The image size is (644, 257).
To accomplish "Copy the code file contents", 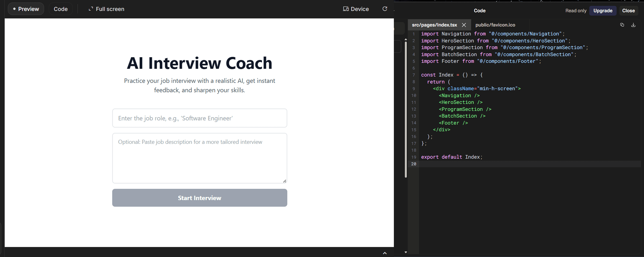I will (622, 25).
